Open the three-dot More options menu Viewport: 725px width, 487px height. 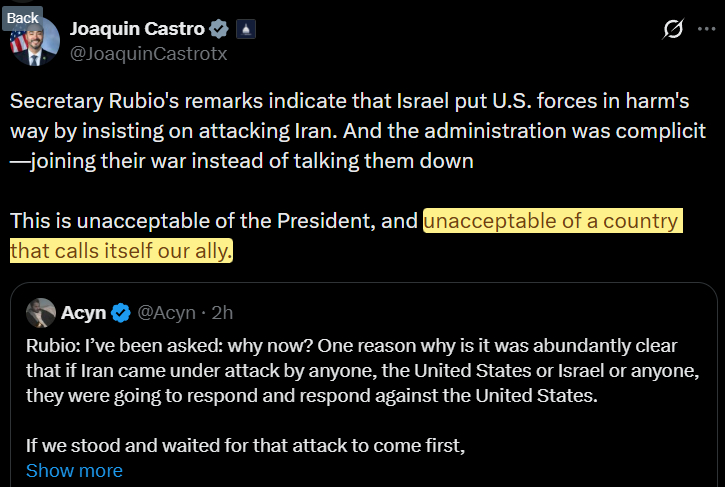click(706, 30)
